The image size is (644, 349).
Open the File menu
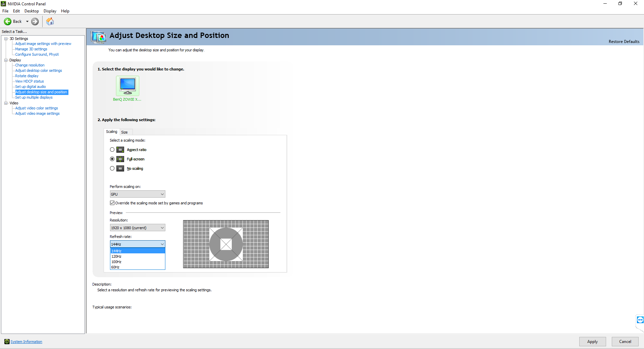5,11
